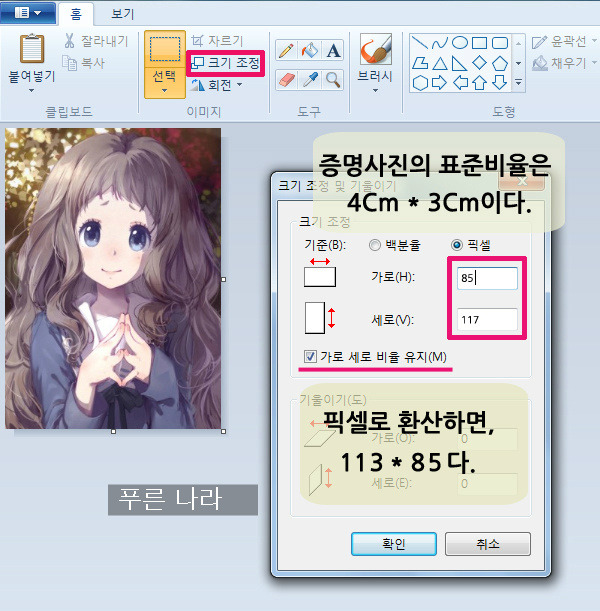Viewport: 600px width, 611px height.
Task: Select the Eraser tool
Action: (x=286, y=80)
